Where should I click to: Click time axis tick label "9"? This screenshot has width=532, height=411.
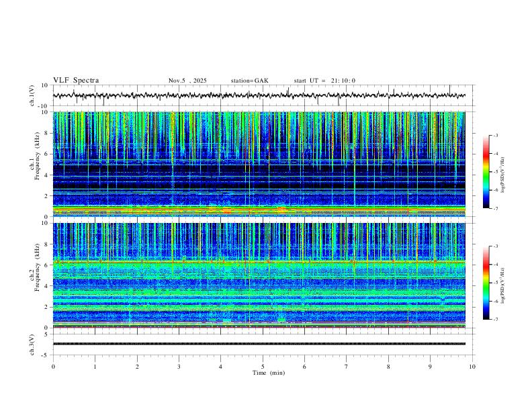430,367
